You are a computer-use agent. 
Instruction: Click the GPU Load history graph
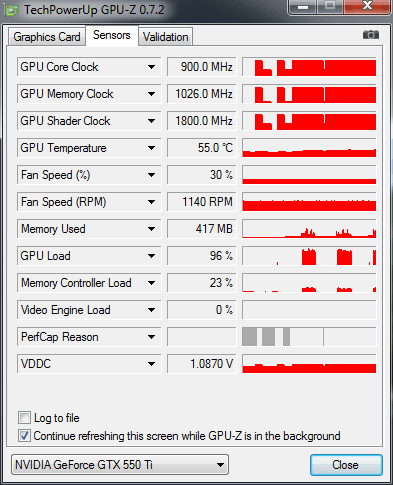point(309,256)
